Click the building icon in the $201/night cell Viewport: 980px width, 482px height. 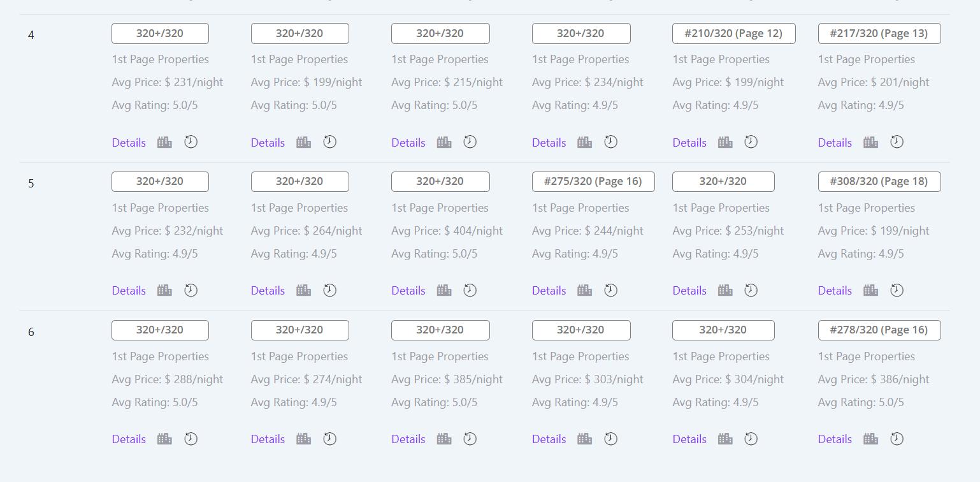click(870, 142)
